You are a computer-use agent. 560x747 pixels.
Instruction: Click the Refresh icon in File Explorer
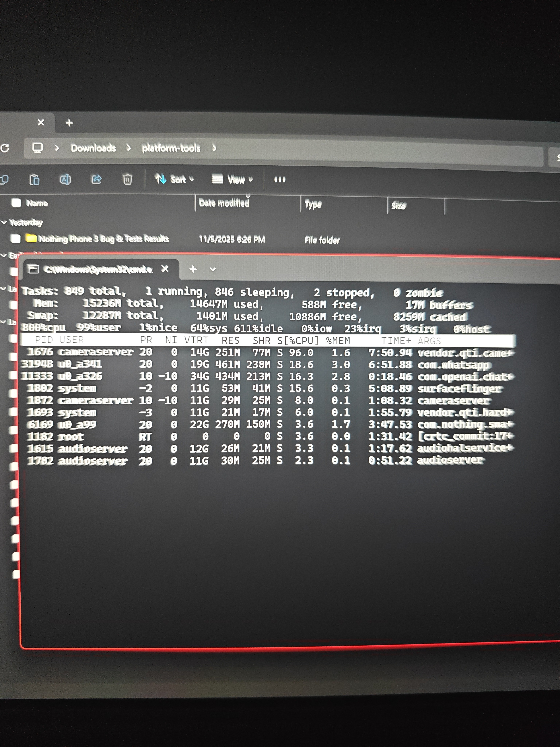point(5,148)
